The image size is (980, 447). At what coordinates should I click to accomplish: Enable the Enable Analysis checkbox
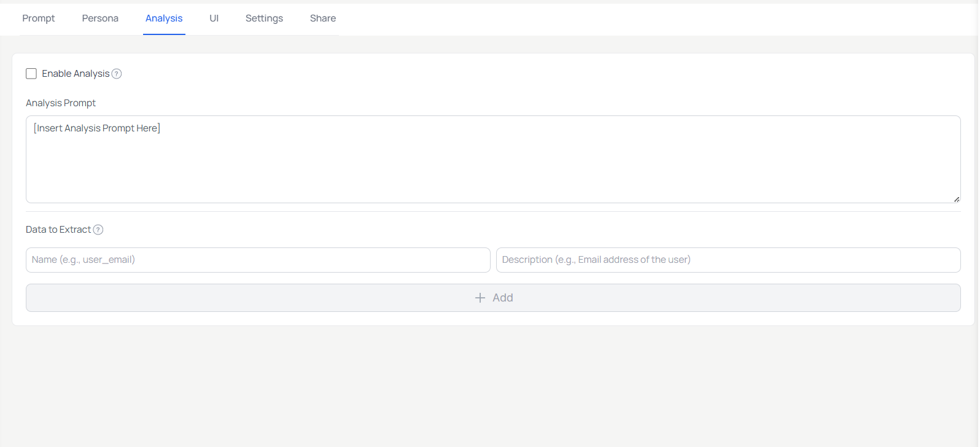31,74
